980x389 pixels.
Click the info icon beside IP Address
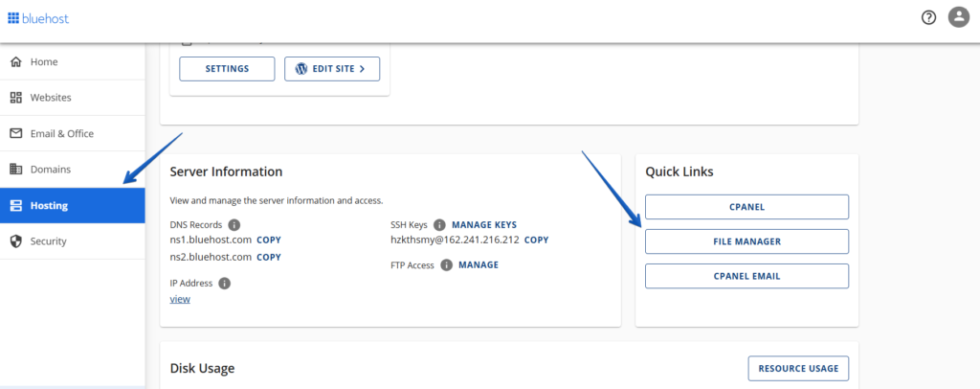tap(224, 284)
